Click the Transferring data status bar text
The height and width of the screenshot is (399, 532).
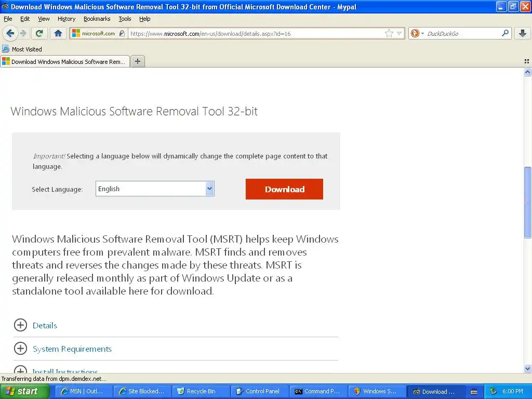pyautogui.click(x=54, y=379)
